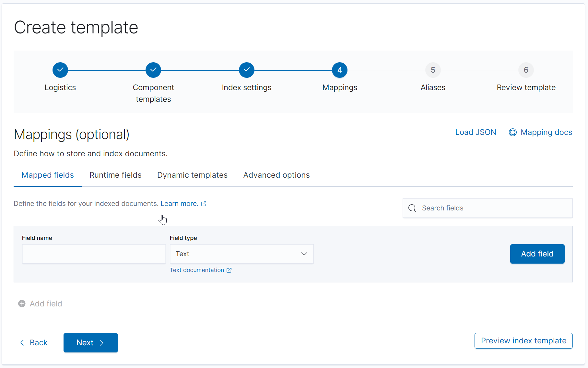This screenshot has width=588, height=368.
Task: Open the Dynamic templates tab
Action: point(192,175)
